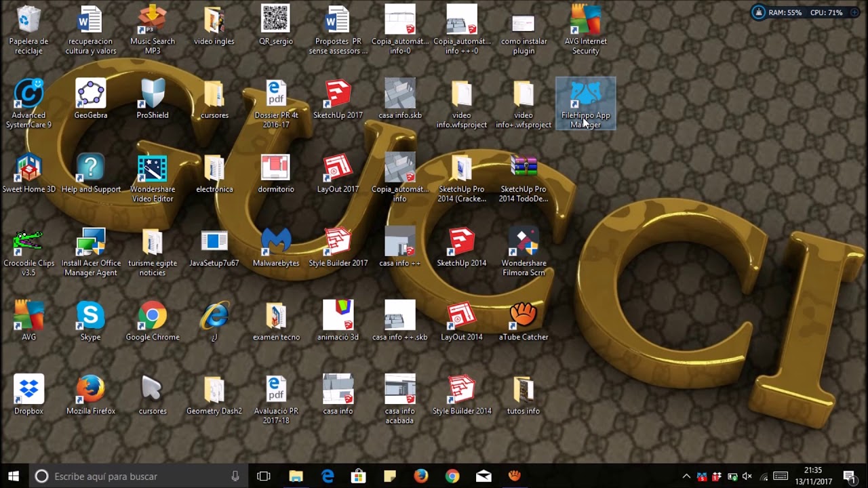Select recuperacion cultura y valors document

[x=91, y=30]
